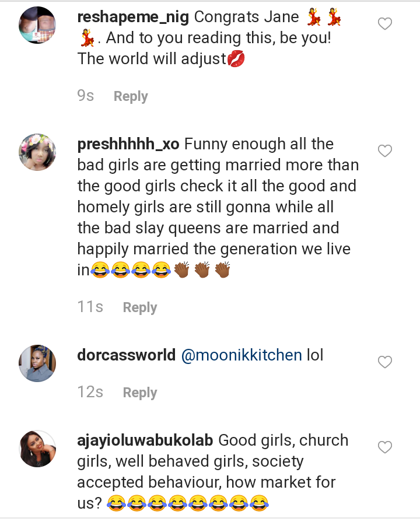This screenshot has height=525, width=420.
Task: Reply to reshapeme_nig's comment
Action: 130,96
